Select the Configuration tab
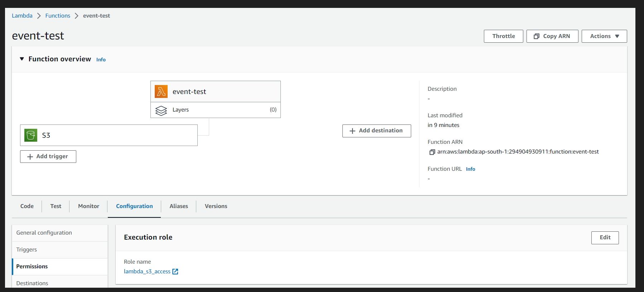Screen dimensions: 644x292 point(134,206)
